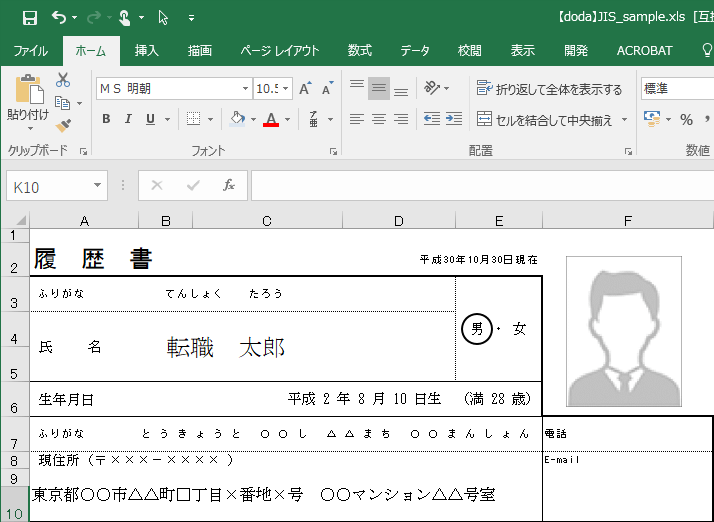Click セルを結合して中央揃え merge button
Viewport: 714px width, 522px height.
pyautogui.click(x=545, y=120)
